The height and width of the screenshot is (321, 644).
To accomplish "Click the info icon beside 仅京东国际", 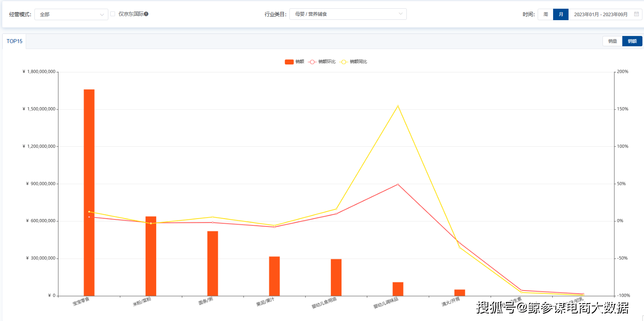I will 146,14.
